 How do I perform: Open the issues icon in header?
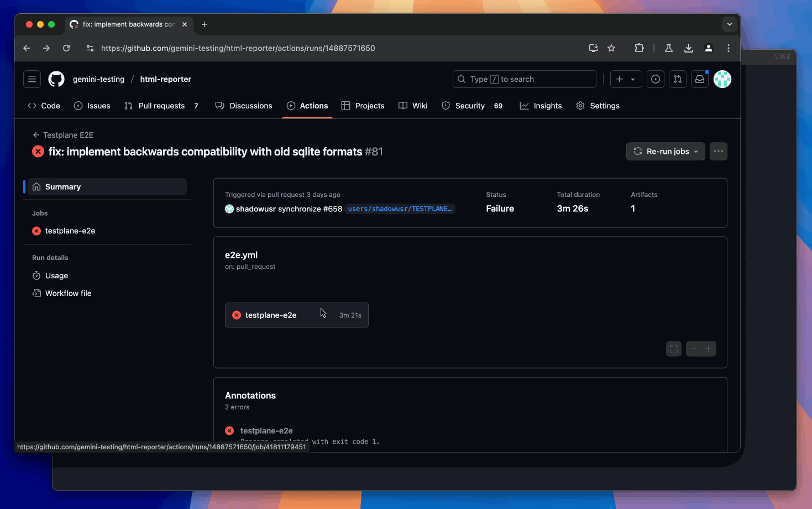pos(655,79)
